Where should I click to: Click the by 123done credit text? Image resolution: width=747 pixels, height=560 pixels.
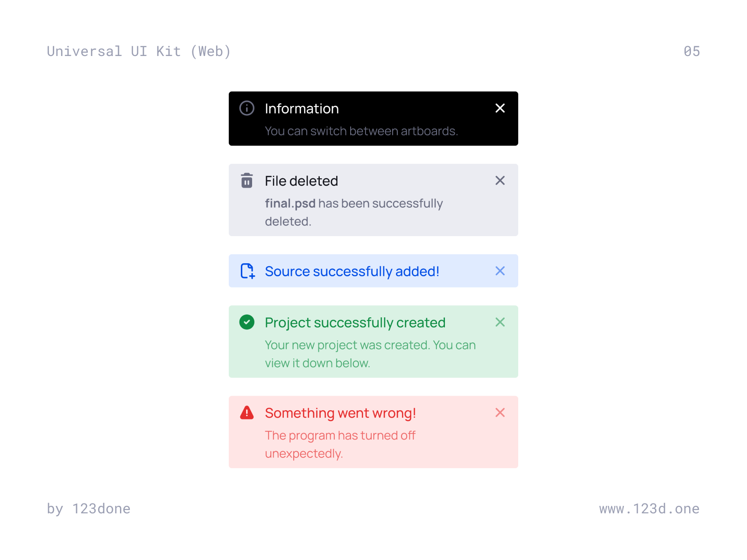point(89,509)
